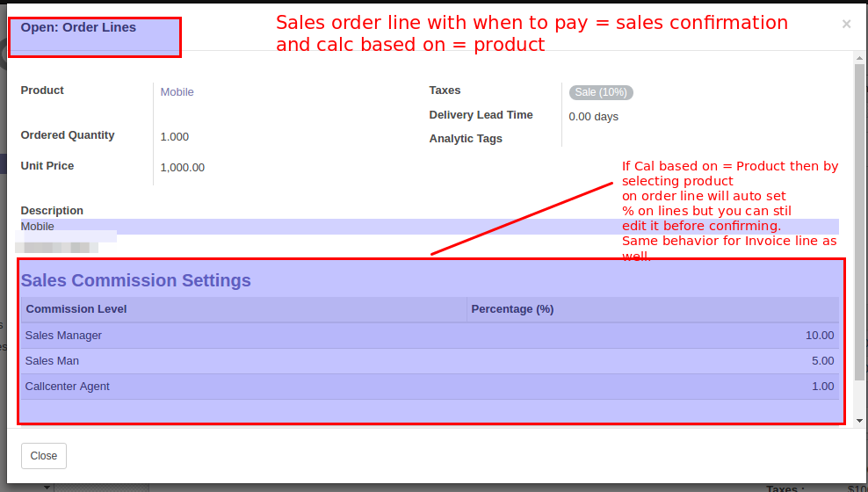Click the Unit Price value 1,000.00
Screen dimensions: 868x492
click(x=183, y=168)
